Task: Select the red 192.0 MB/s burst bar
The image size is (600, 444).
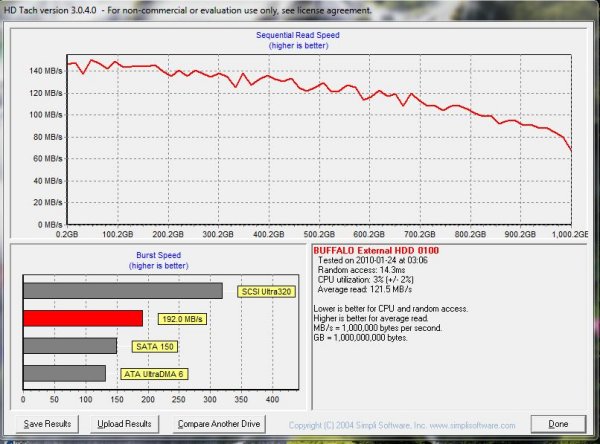Action: coord(83,318)
